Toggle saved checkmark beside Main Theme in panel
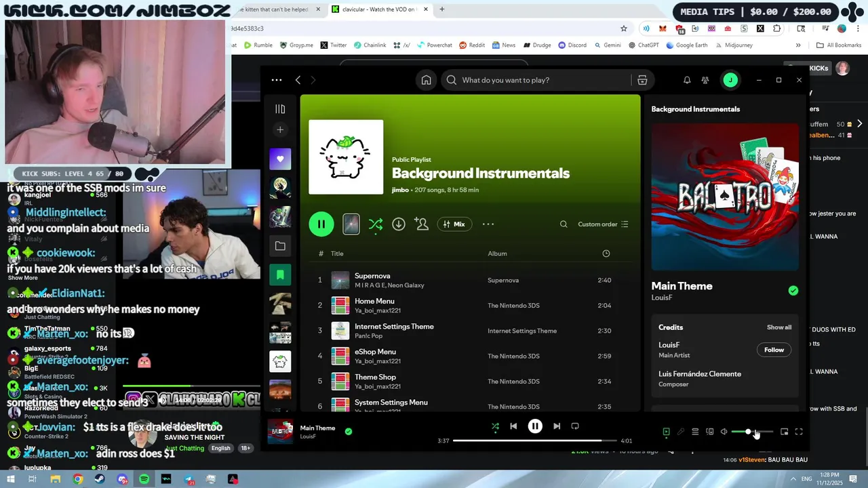Image resolution: width=868 pixels, height=488 pixels. coord(793,291)
